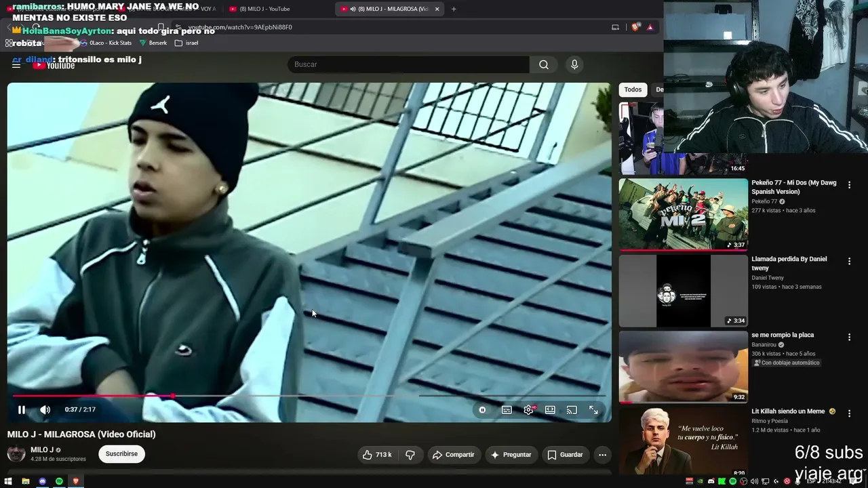Open 'se me rompio la placa' thumbnail
868x488 pixels.
tap(683, 367)
